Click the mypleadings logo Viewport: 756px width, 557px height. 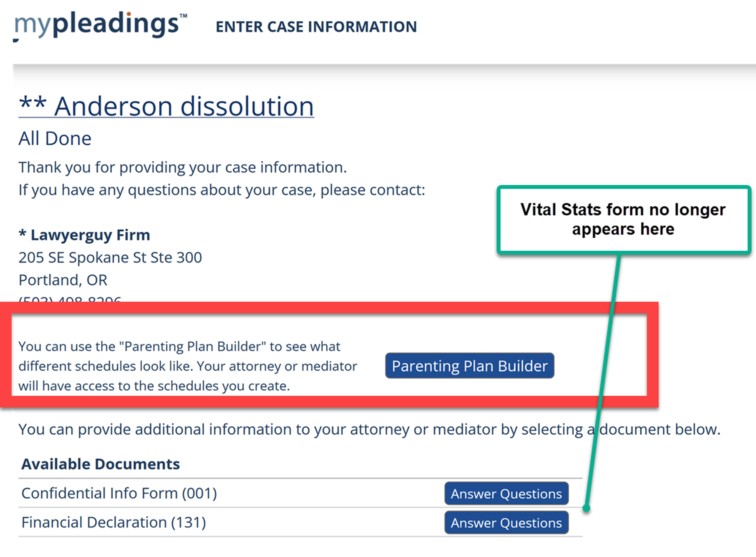pyautogui.click(x=100, y=24)
